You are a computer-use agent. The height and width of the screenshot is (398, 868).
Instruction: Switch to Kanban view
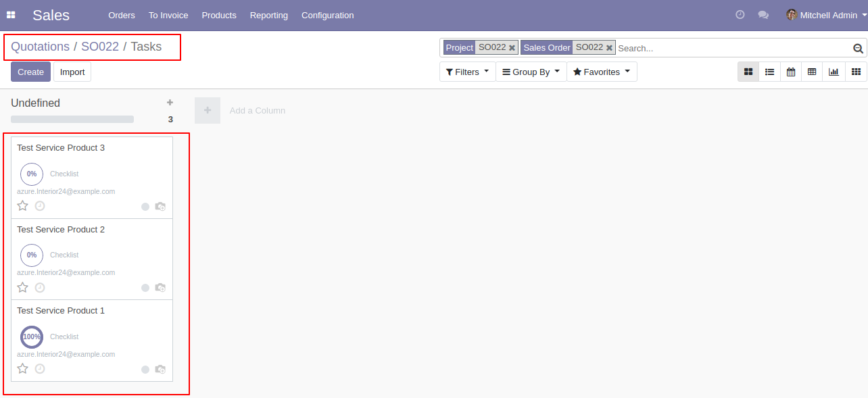click(x=748, y=72)
